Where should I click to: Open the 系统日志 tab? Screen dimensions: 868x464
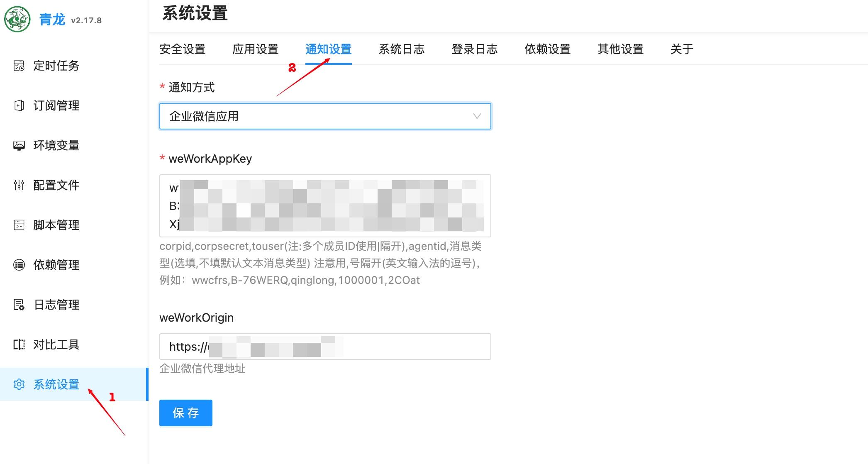pos(402,49)
